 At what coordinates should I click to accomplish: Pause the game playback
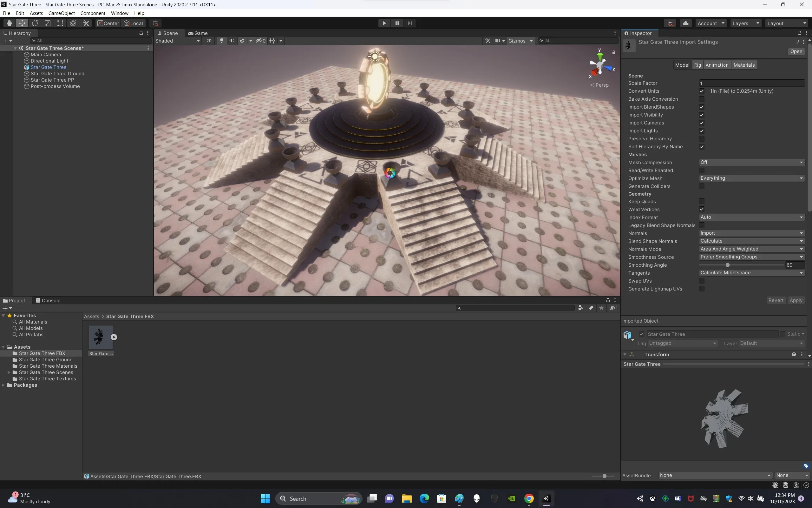[x=397, y=23]
